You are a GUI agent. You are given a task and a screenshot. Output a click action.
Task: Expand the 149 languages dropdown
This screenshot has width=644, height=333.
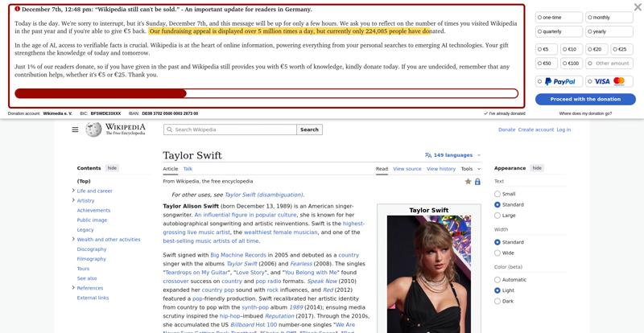tap(452, 155)
